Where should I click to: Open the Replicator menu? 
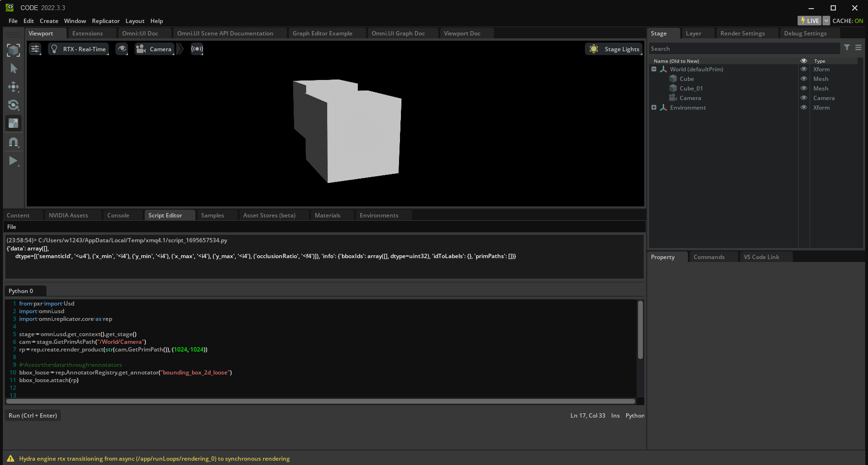click(x=106, y=21)
